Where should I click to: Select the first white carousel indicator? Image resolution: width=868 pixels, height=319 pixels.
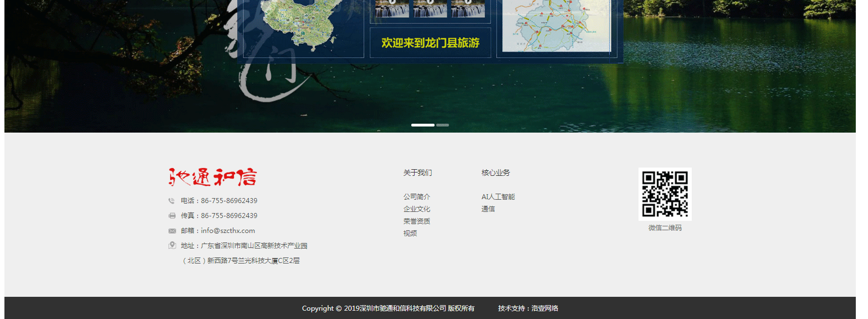tap(422, 125)
